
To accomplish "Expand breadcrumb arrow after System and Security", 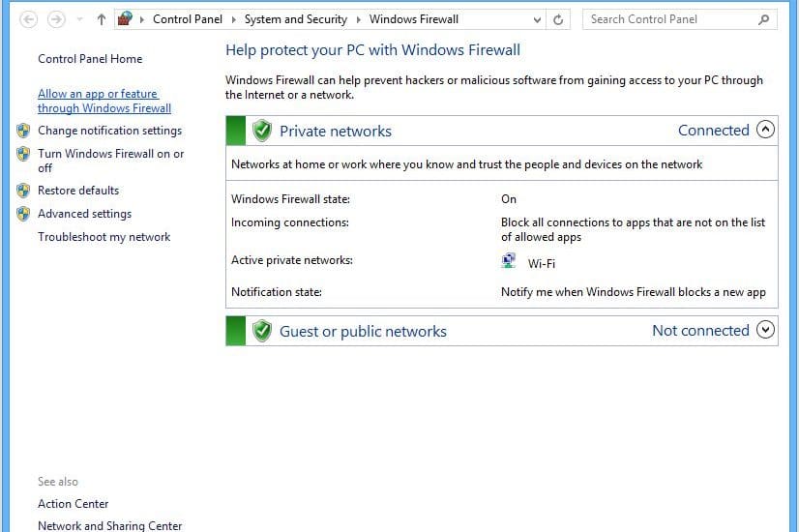I will coord(358,20).
